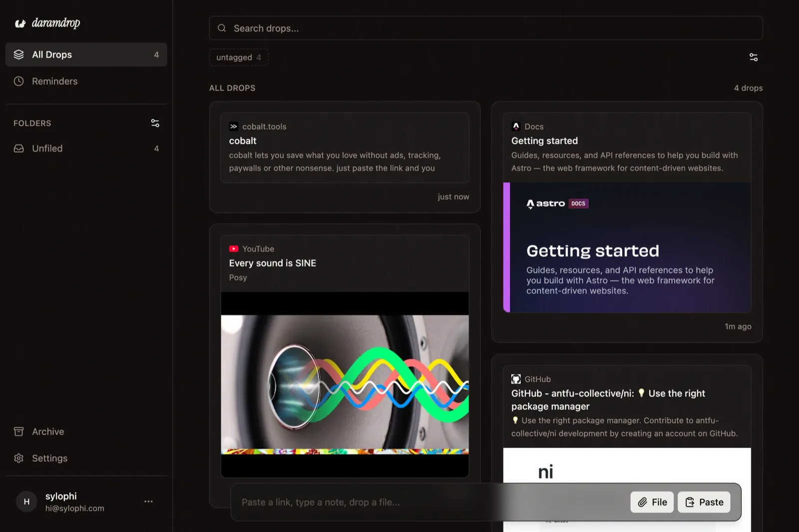Click the FOLDERS section label
Screen dimensions: 799x532
pos(32,123)
